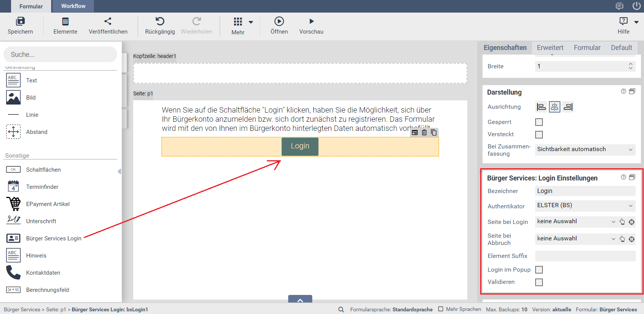Click the Öffnen play icon
644x314 pixels.
(x=279, y=21)
